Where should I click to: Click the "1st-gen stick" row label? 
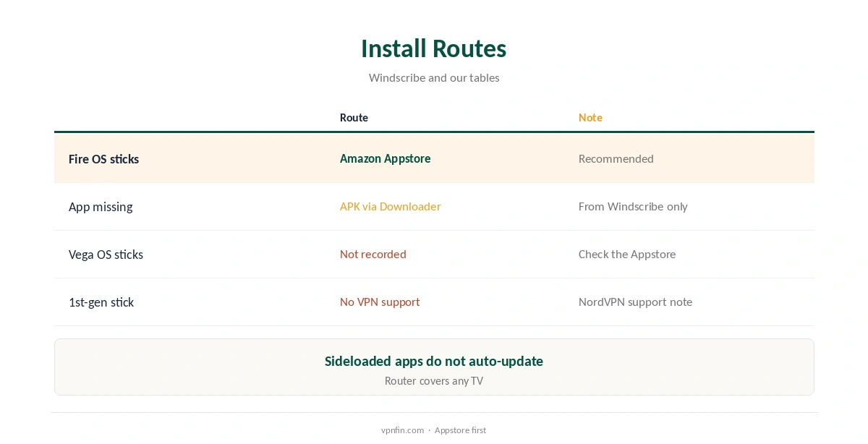(x=101, y=302)
